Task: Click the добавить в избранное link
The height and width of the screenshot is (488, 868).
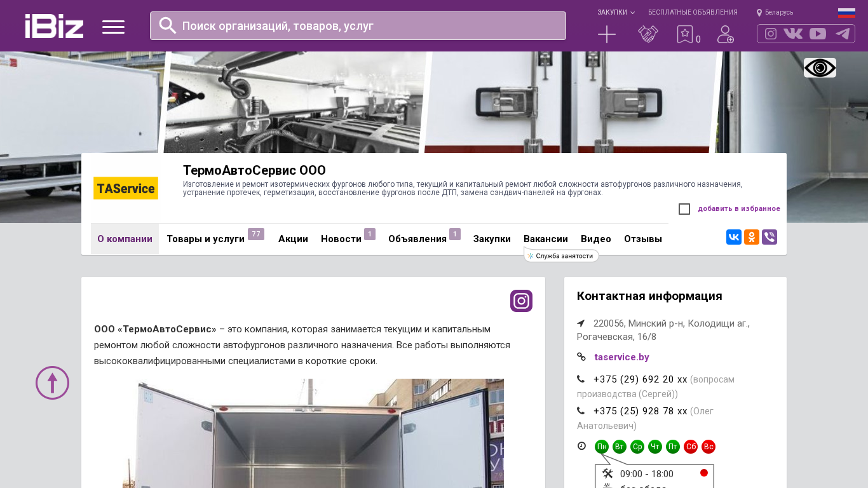Action: tap(739, 208)
